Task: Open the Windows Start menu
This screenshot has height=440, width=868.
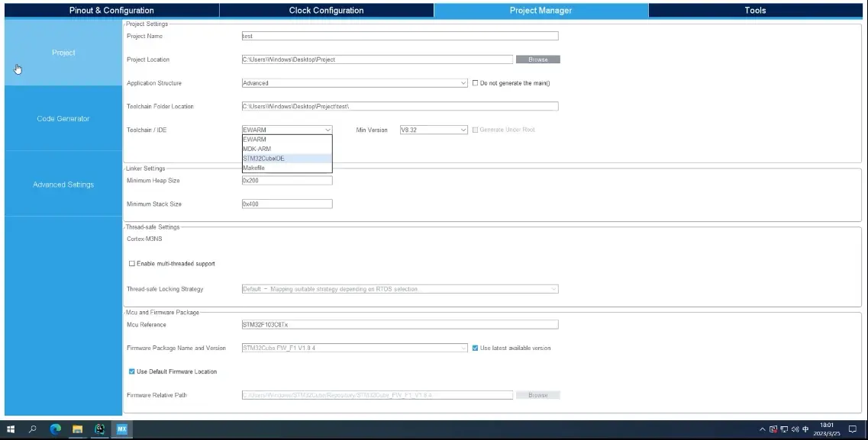Action: pyautogui.click(x=11, y=429)
